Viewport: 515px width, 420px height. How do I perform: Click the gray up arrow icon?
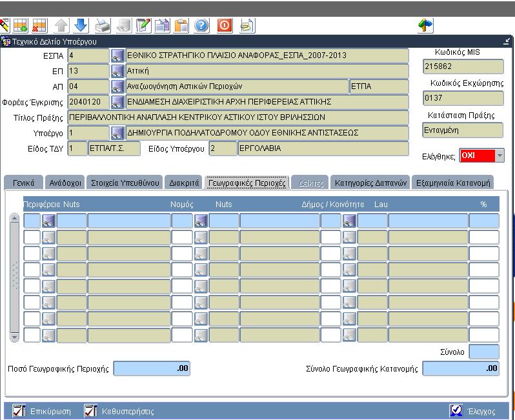[x=61, y=26]
